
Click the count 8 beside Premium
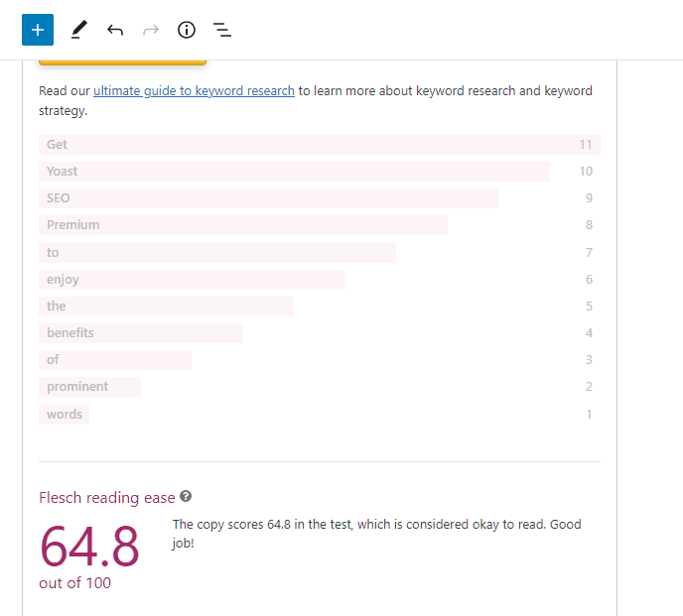point(589,225)
